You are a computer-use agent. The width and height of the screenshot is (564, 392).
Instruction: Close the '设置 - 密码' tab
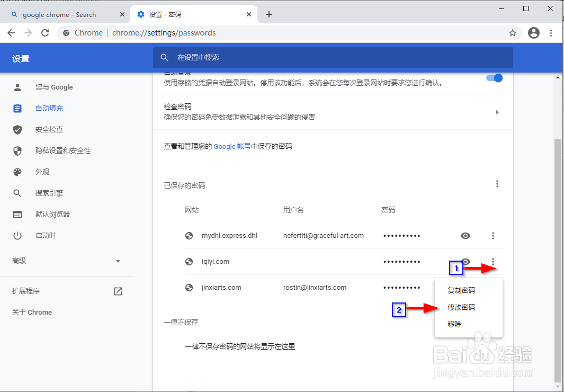(x=249, y=14)
